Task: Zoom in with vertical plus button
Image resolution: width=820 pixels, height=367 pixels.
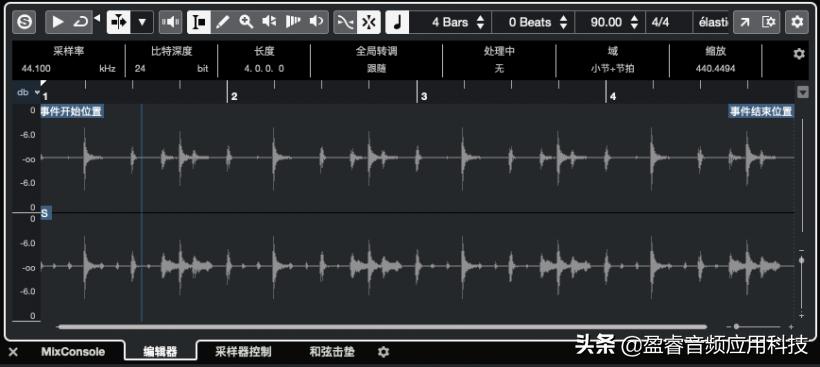Action: click(x=802, y=316)
